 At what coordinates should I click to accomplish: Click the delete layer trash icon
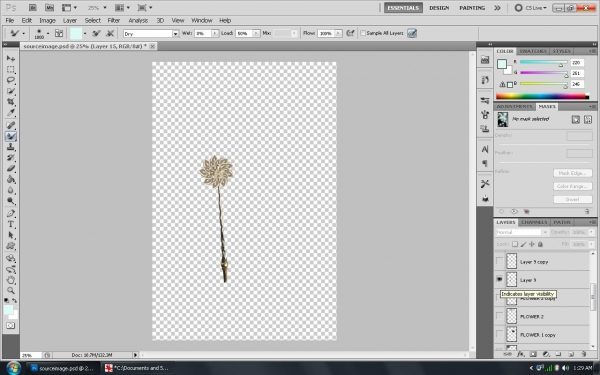tap(584, 354)
